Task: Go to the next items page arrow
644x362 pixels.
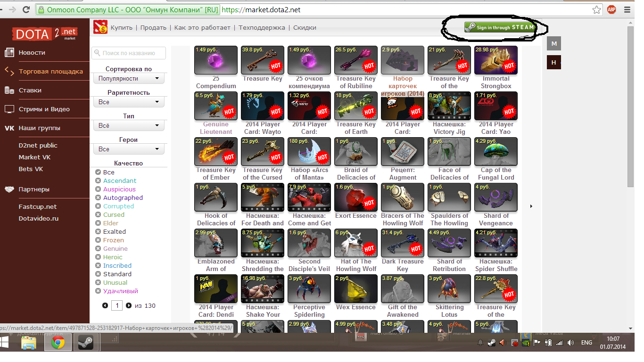Action: pyautogui.click(x=129, y=305)
